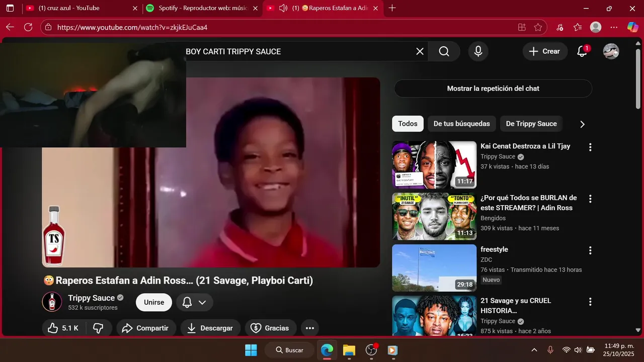The image size is (644, 362).
Task: Click the system tray microphone icon
Action: [x=550, y=350]
